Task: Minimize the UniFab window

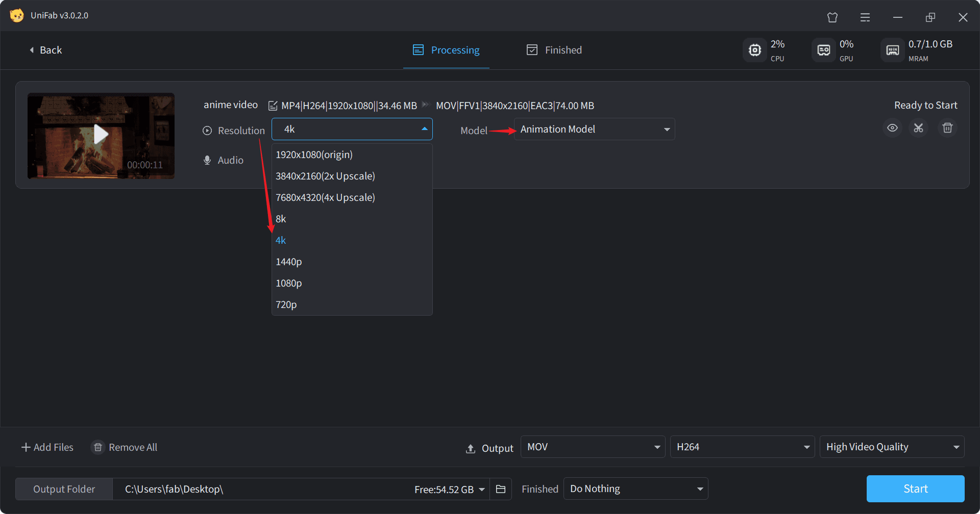Action: point(898,17)
